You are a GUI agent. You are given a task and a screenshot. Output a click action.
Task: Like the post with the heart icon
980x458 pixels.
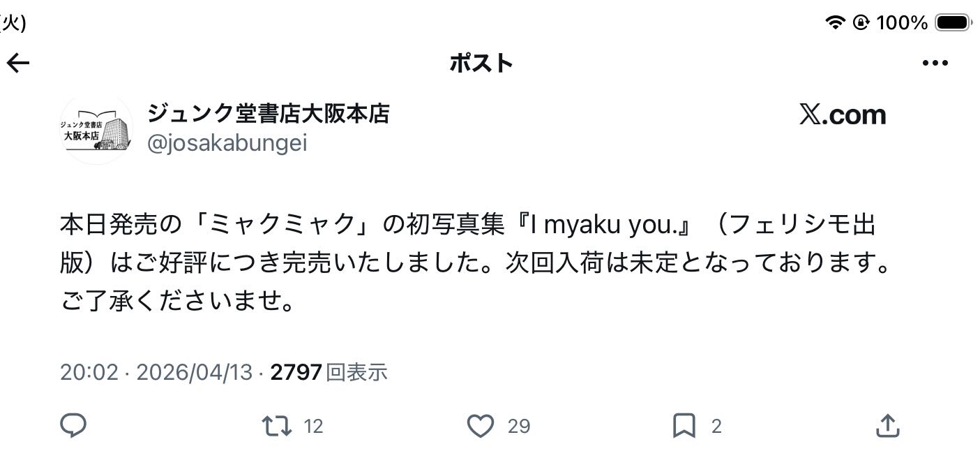point(480,425)
